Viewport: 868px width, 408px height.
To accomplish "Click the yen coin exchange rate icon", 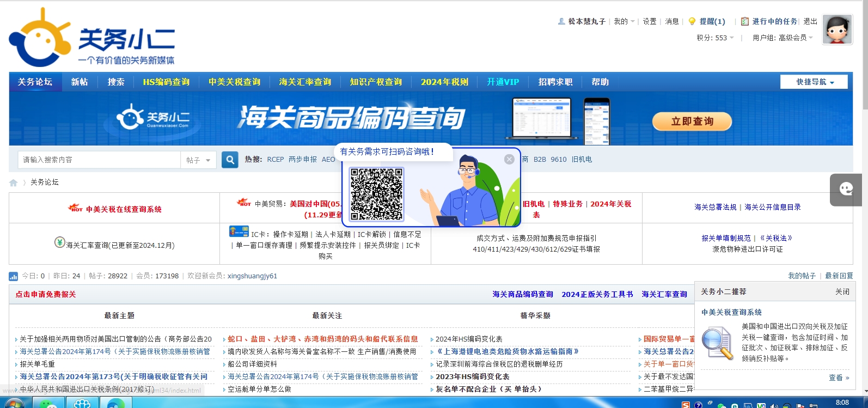I will click(60, 242).
